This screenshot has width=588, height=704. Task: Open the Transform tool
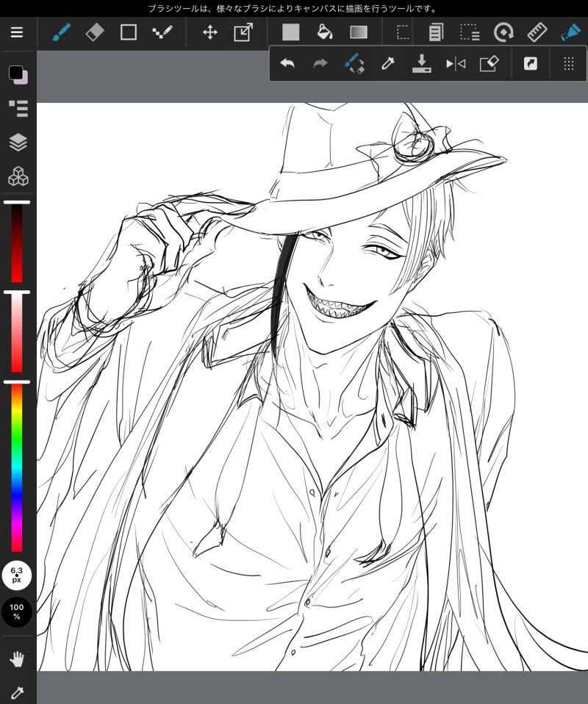tap(243, 32)
